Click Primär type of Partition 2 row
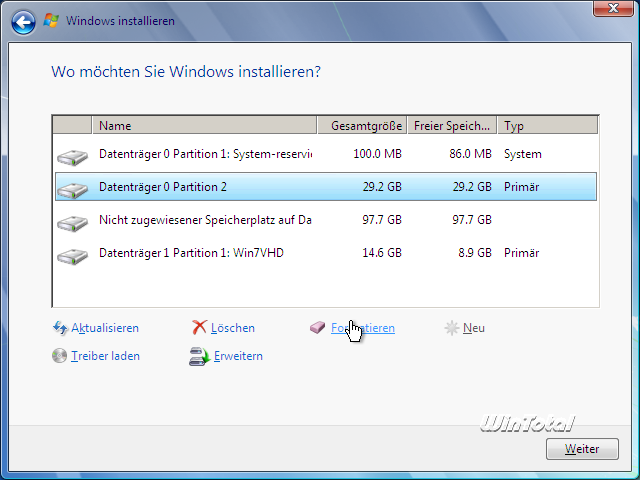This screenshot has width=640, height=480. pyautogui.click(x=521, y=187)
